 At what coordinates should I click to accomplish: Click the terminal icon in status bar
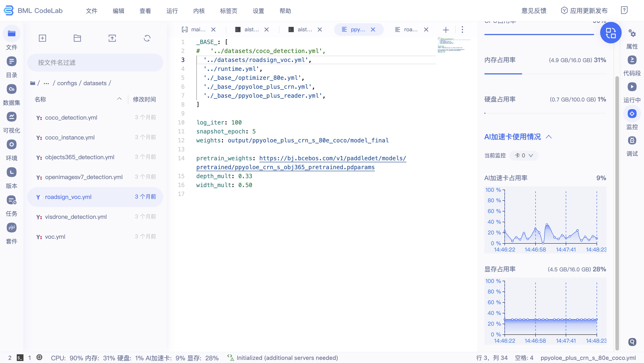20,357
